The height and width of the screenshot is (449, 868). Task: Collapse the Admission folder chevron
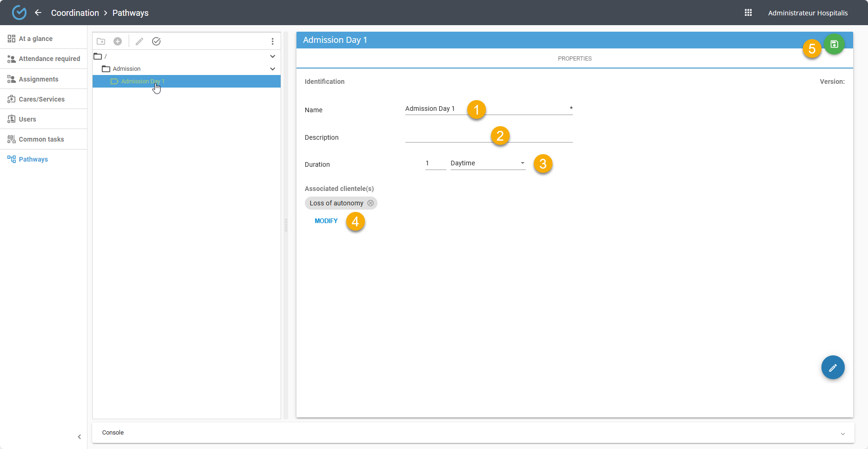pos(272,69)
